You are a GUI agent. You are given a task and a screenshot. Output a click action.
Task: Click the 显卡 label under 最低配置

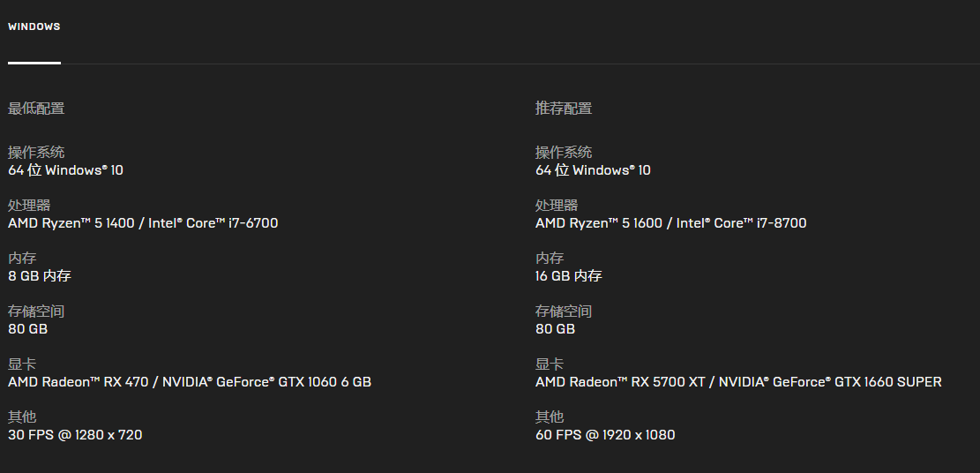(22, 364)
